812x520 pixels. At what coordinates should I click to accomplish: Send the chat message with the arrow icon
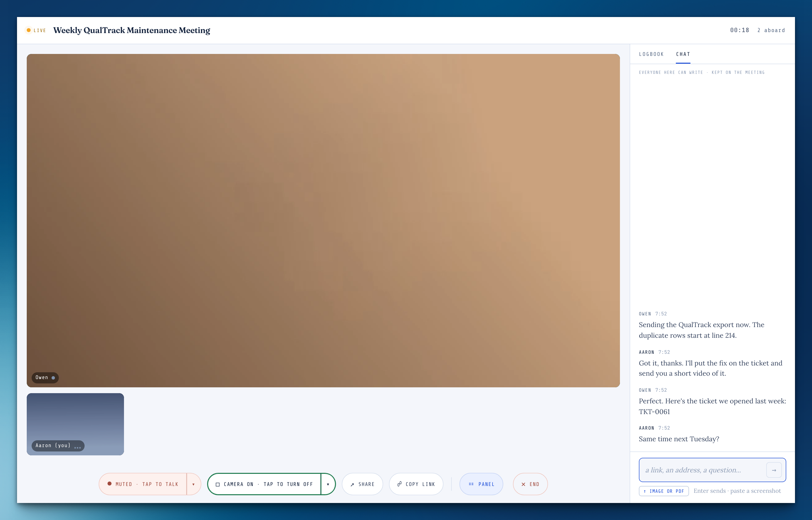(x=774, y=470)
